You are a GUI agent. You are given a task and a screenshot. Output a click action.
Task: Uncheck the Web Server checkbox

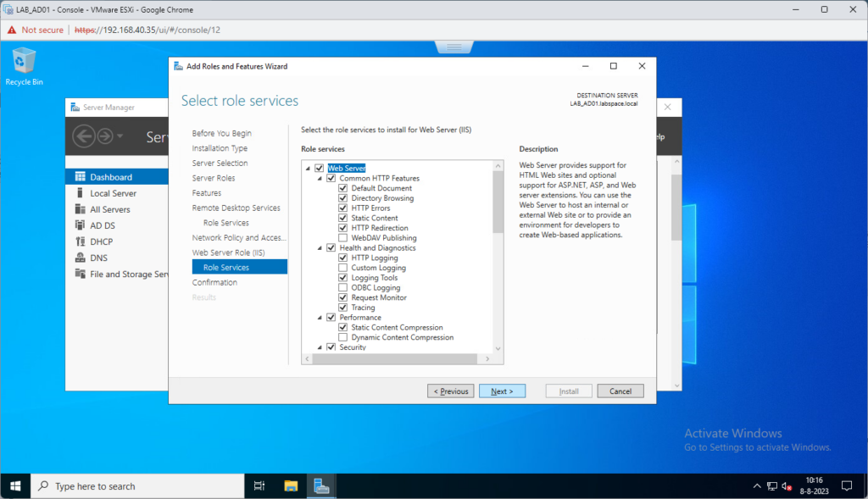(x=320, y=168)
